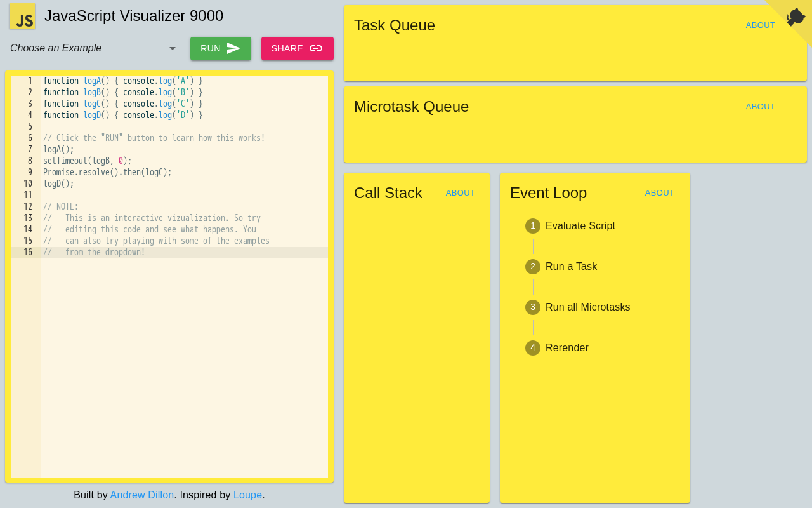Click step 1 circle in Event Loop
Screen dimensions: 812x508
[x=533, y=226]
